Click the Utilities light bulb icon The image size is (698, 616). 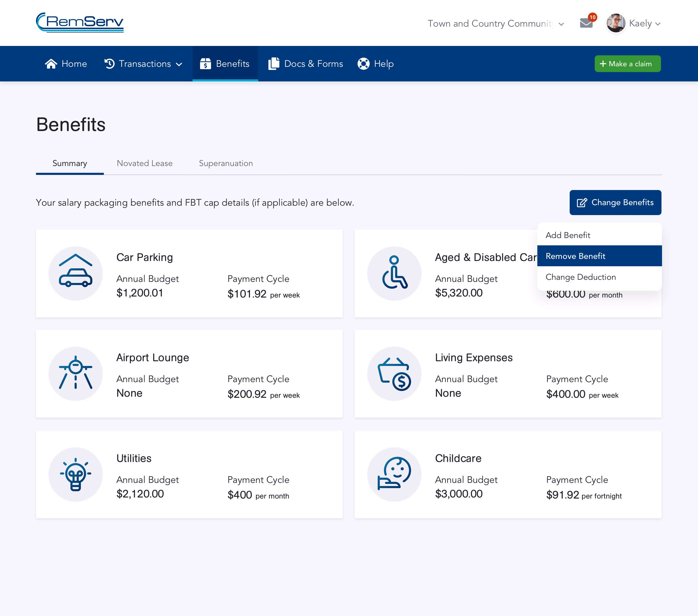pos(75,474)
